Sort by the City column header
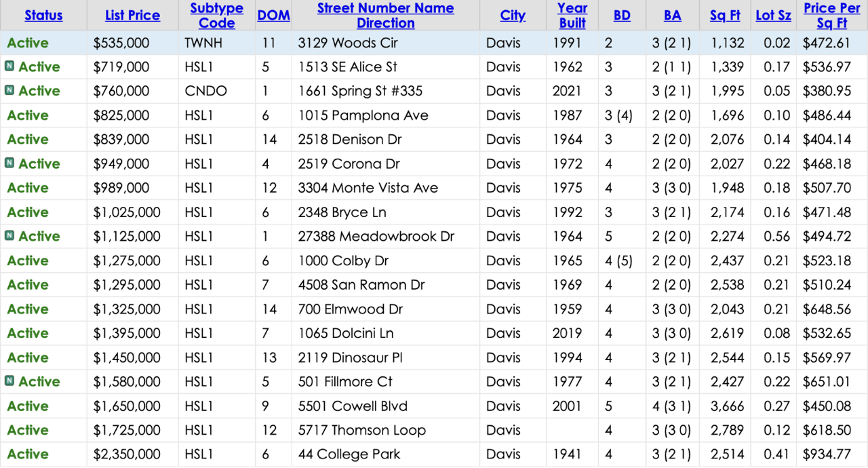 point(513,15)
